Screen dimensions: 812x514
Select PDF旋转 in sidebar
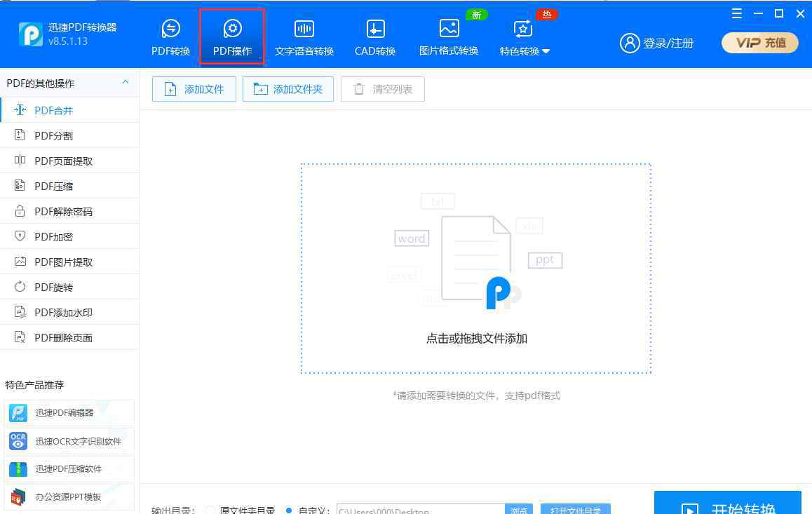[70, 288]
